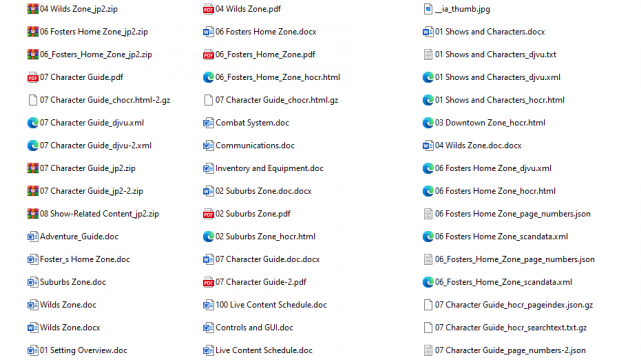Click the Edge icon of 02 Suburbs Zone_hocr.html
641x360 pixels.
pyautogui.click(x=208, y=237)
